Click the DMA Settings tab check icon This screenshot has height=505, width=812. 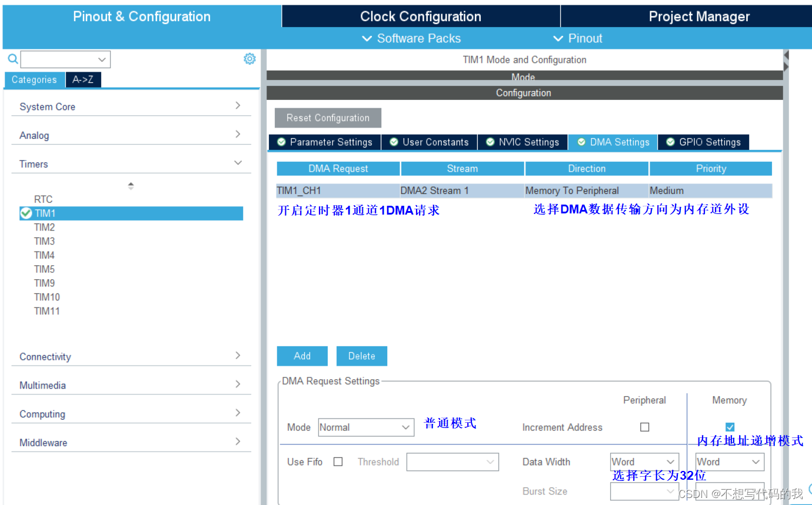pos(581,142)
